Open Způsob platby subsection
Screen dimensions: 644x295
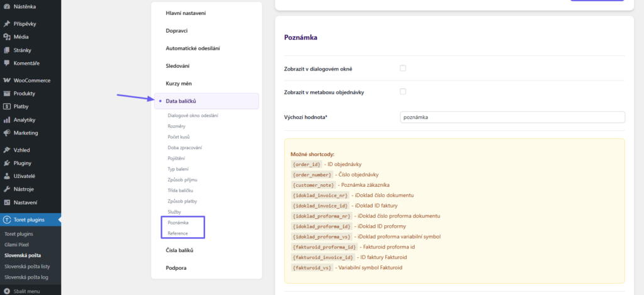182,201
